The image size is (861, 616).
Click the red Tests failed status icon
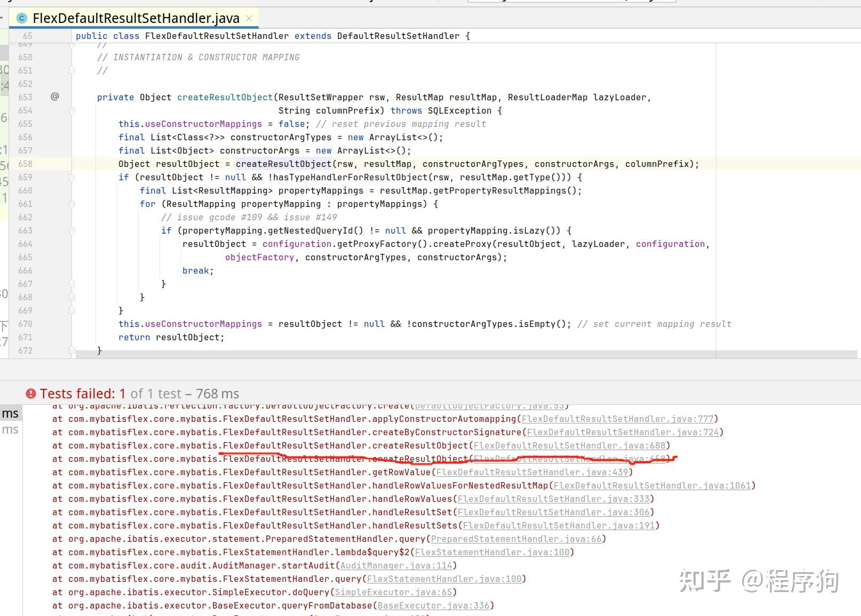tap(31, 394)
